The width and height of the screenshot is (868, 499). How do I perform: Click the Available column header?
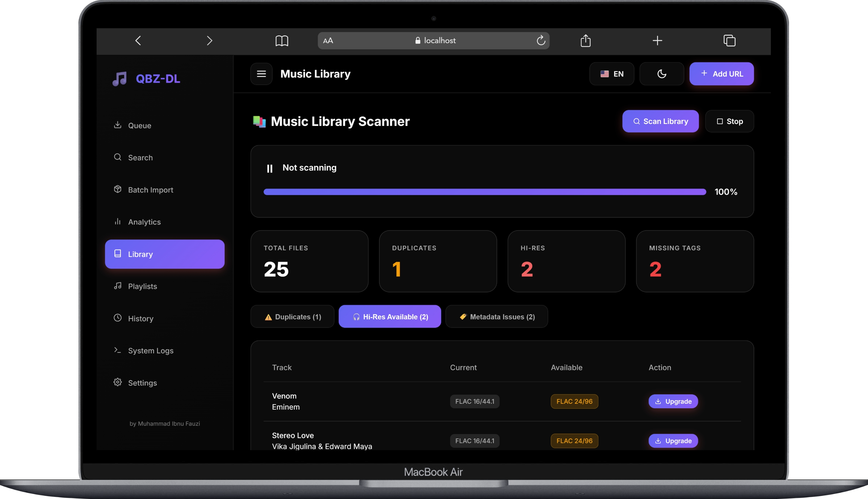(x=566, y=368)
